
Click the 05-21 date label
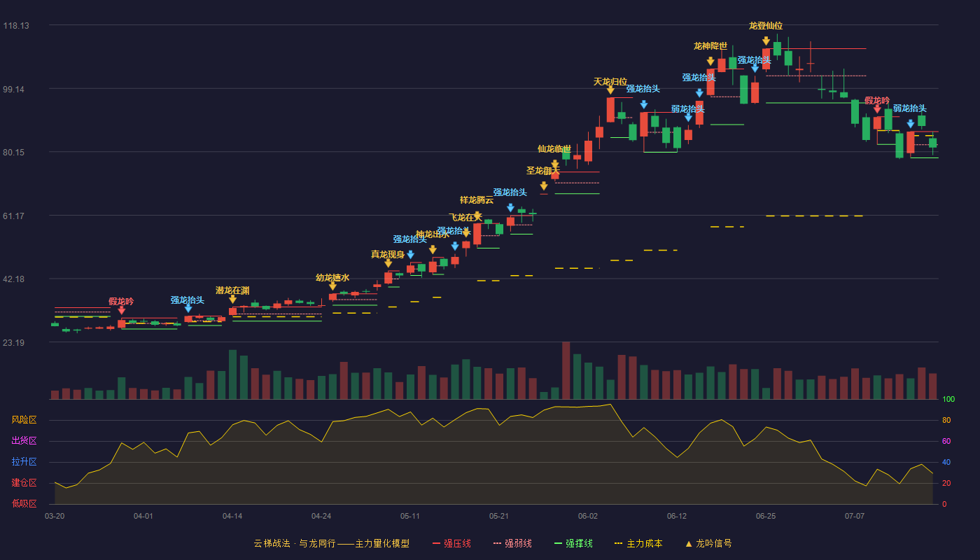coord(499,516)
